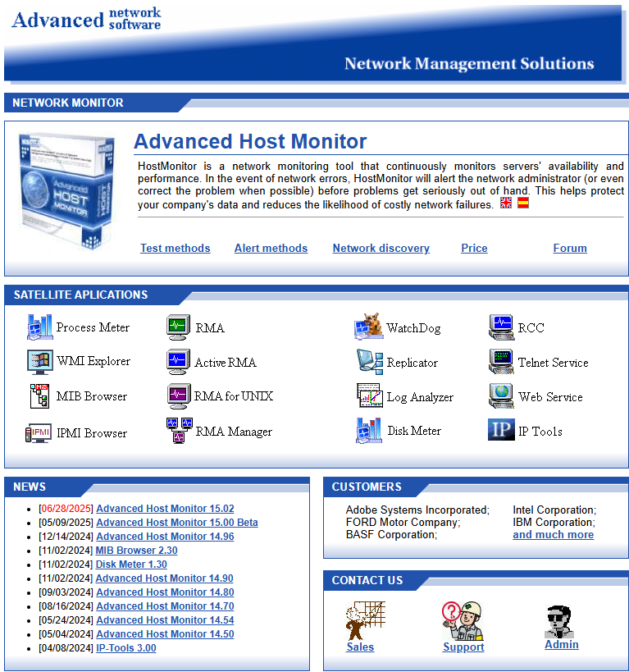Open the Replicator icon
The width and height of the screenshot is (629, 672).
pyautogui.click(x=369, y=362)
